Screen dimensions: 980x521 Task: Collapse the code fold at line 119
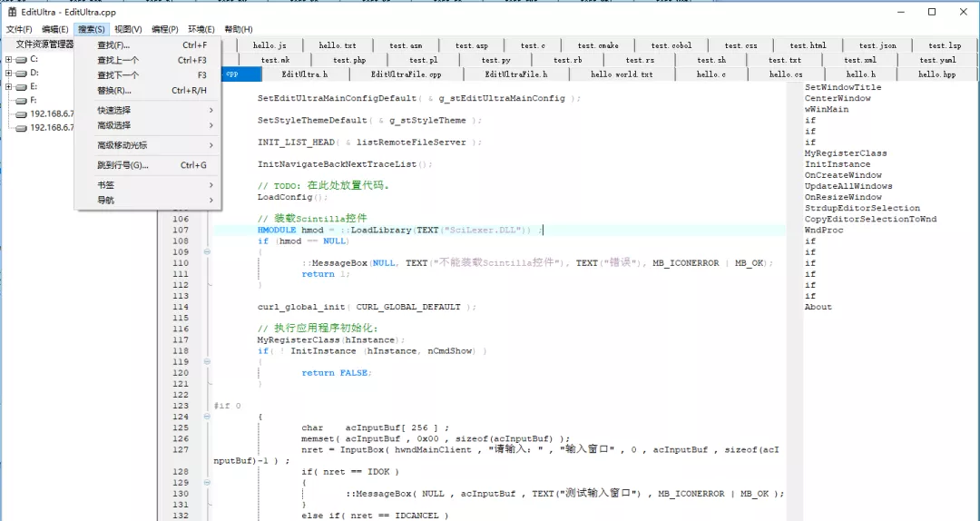(207, 361)
